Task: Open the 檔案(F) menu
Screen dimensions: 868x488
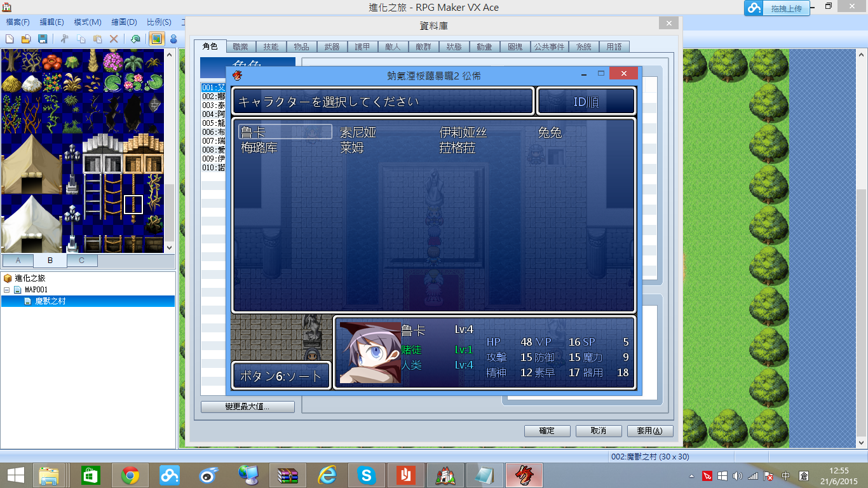Action: pyautogui.click(x=18, y=22)
